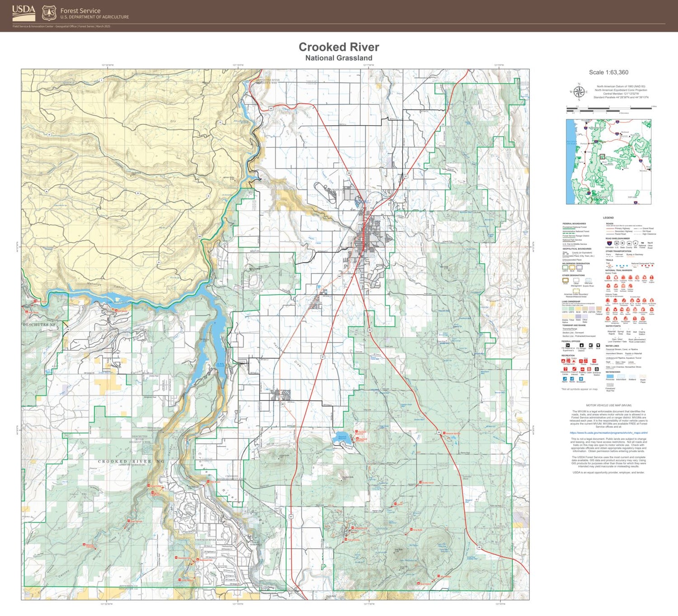Select the NPS federal office icon

tap(591, 345)
